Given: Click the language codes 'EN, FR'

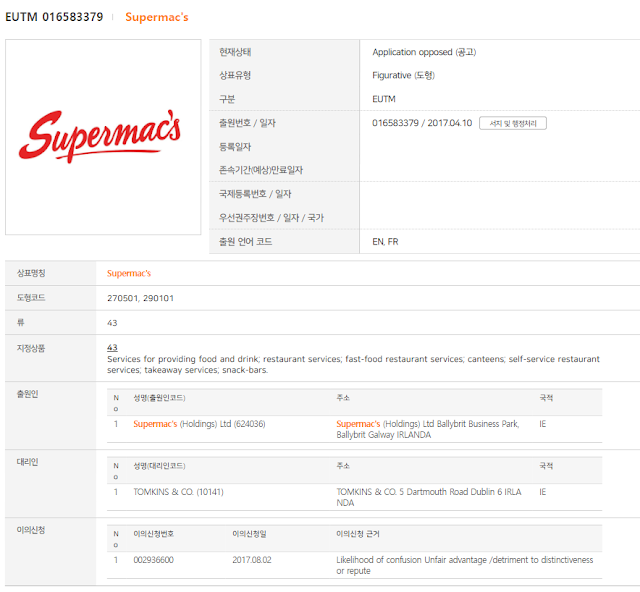Looking at the screenshot, I should pos(385,242).
